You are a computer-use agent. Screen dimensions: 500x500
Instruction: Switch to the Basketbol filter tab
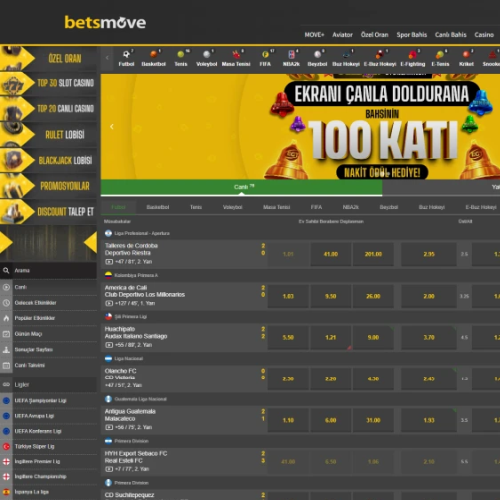(x=158, y=207)
